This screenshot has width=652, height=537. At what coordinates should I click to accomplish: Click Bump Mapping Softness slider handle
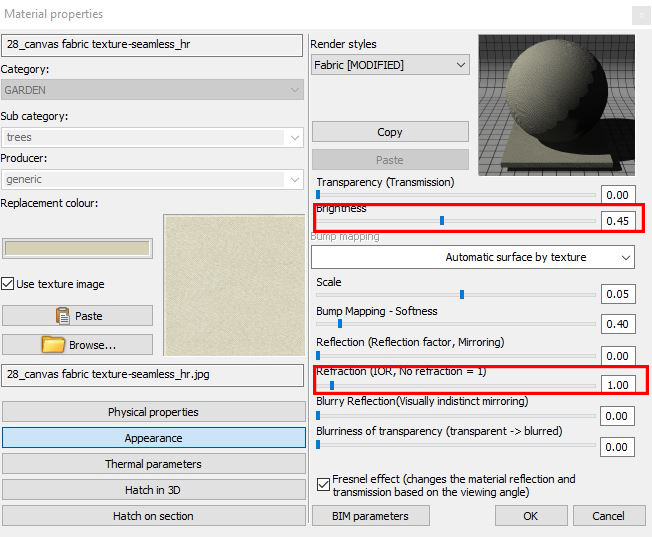340,323
